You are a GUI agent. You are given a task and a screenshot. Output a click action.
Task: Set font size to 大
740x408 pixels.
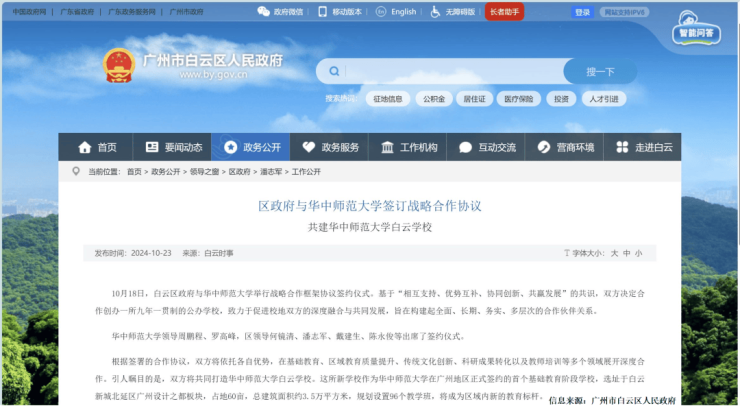tap(614, 253)
